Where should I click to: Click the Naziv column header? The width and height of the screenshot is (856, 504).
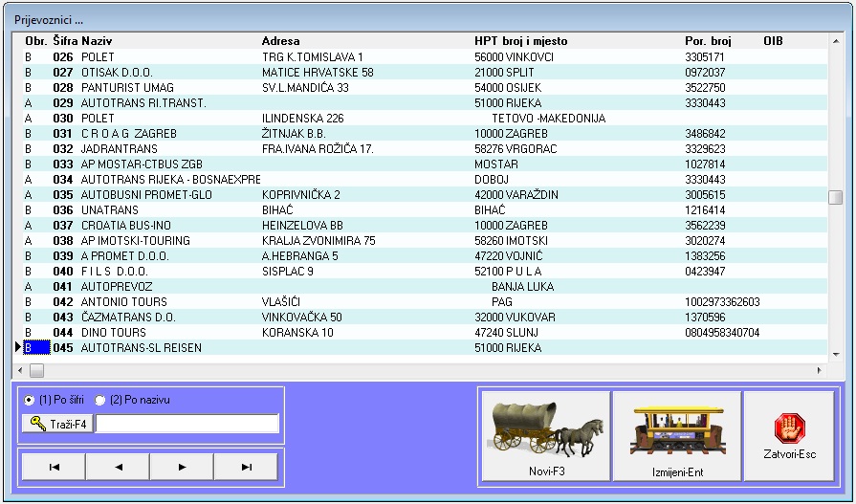click(x=97, y=42)
